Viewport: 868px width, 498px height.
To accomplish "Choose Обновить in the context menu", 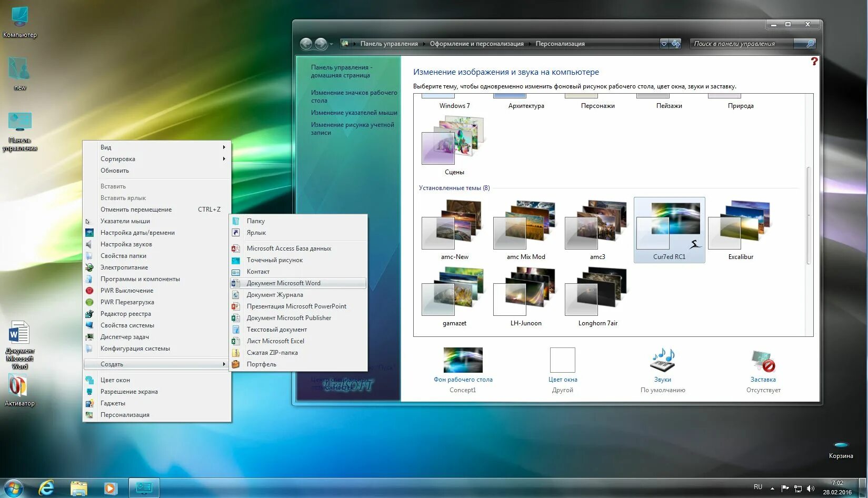I will coord(157,171).
